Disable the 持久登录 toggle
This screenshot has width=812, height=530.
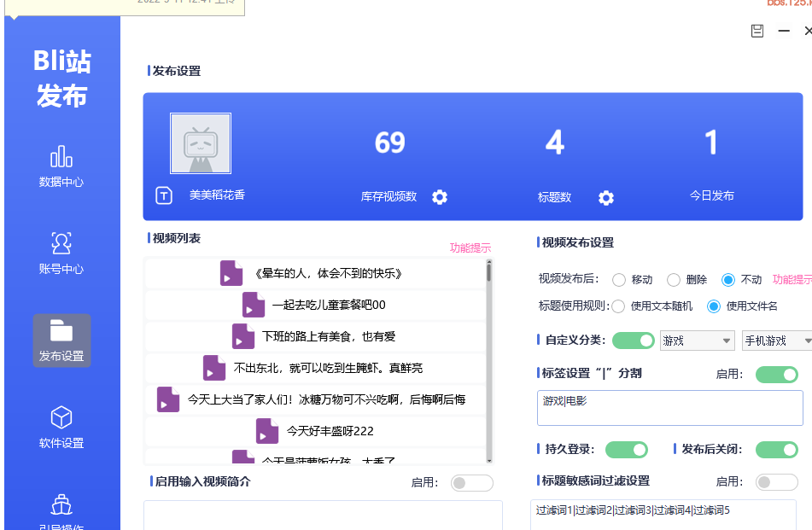point(626,449)
